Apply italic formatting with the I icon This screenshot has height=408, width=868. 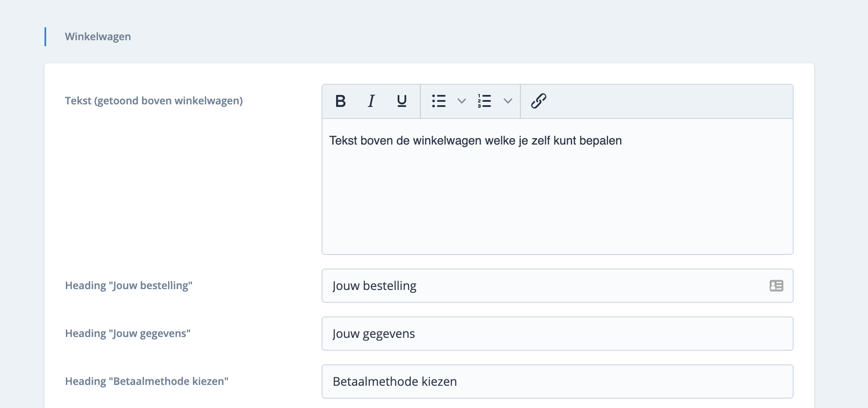pyautogui.click(x=371, y=101)
